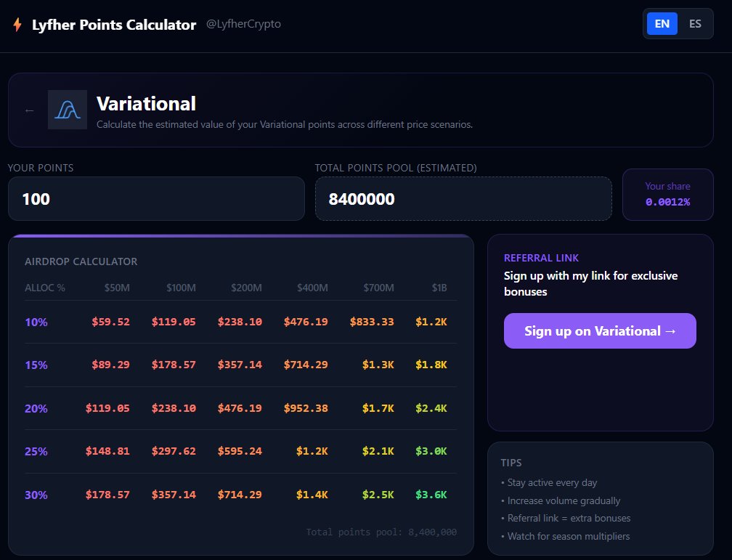Click the Lyfher Points Calculator title
The height and width of the screenshot is (560, 732).
pyautogui.click(x=114, y=24)
